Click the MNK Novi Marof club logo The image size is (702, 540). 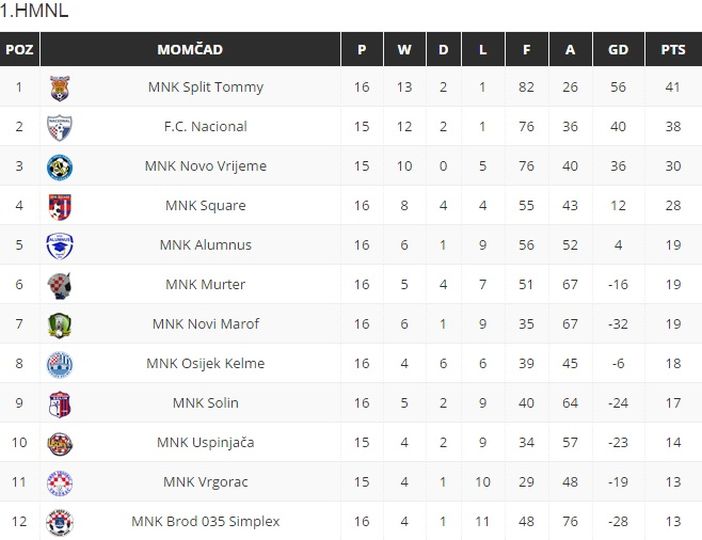60,325
